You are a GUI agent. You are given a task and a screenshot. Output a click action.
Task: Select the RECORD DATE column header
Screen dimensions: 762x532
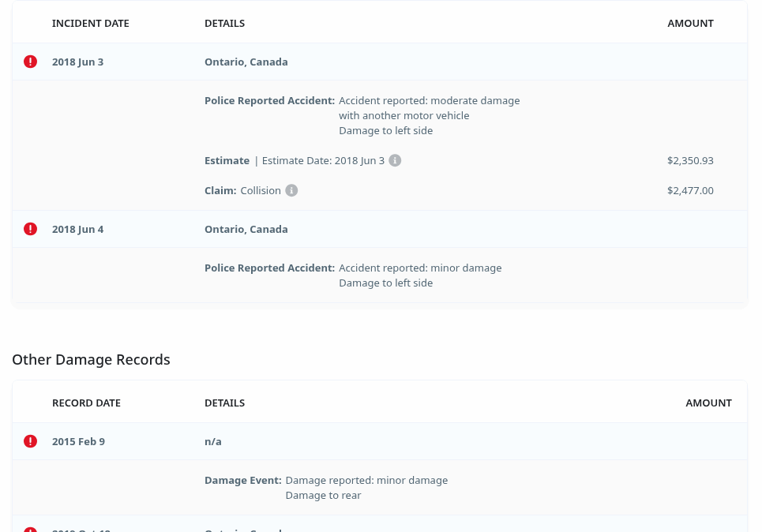86,403
